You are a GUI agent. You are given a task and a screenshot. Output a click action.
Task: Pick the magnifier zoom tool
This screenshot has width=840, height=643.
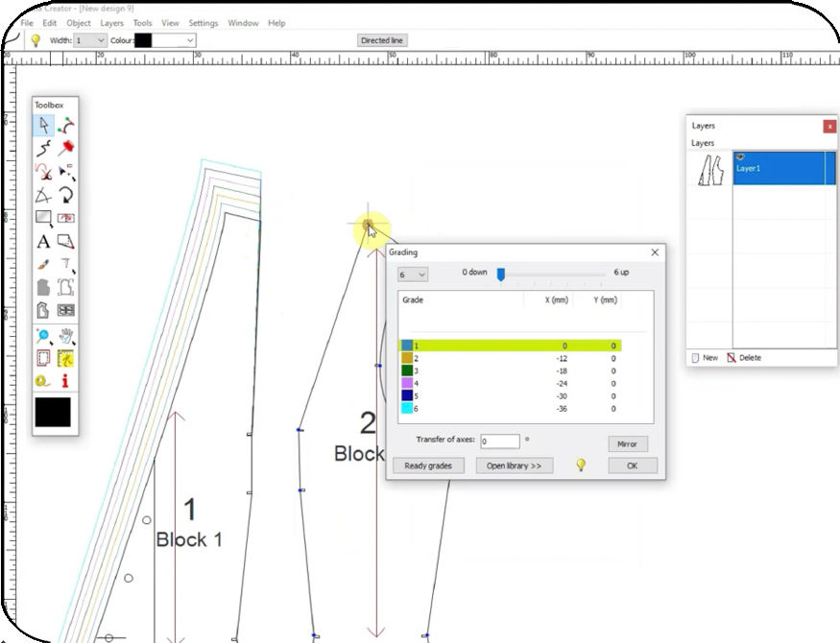tap(41, 333)
